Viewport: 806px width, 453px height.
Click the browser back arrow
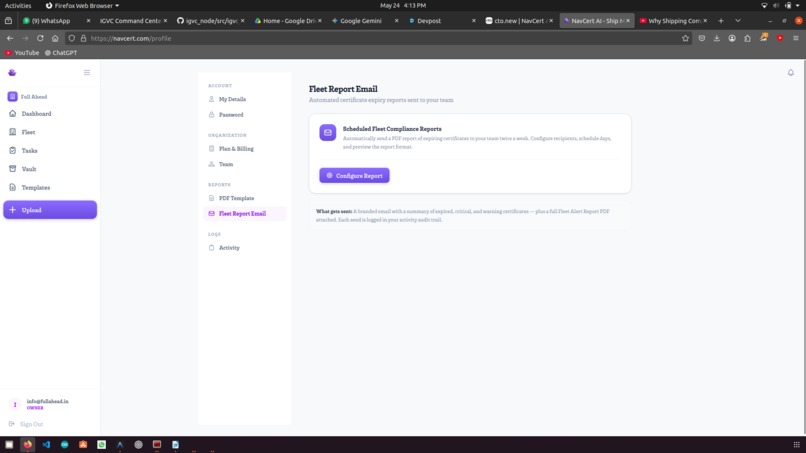10,38
